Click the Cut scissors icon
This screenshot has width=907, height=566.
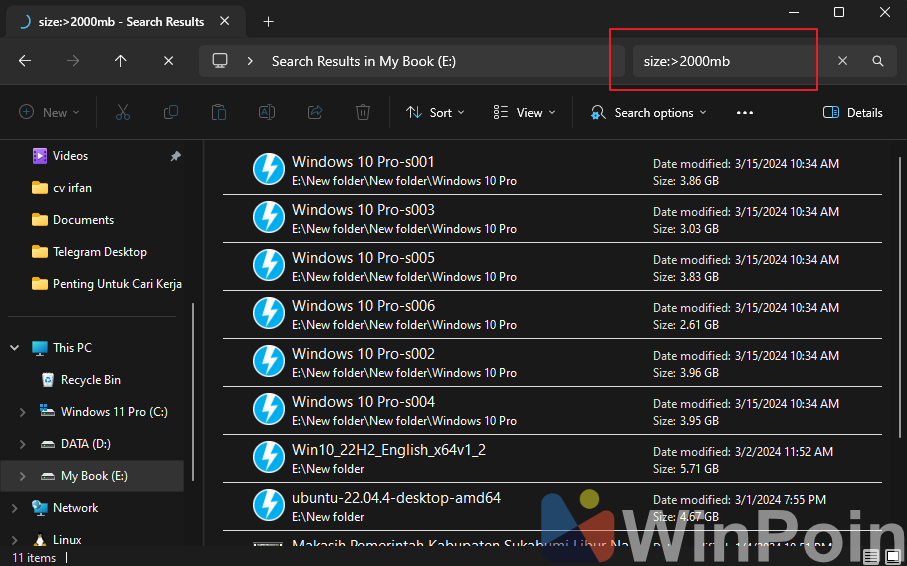click(x=123, y=112)
